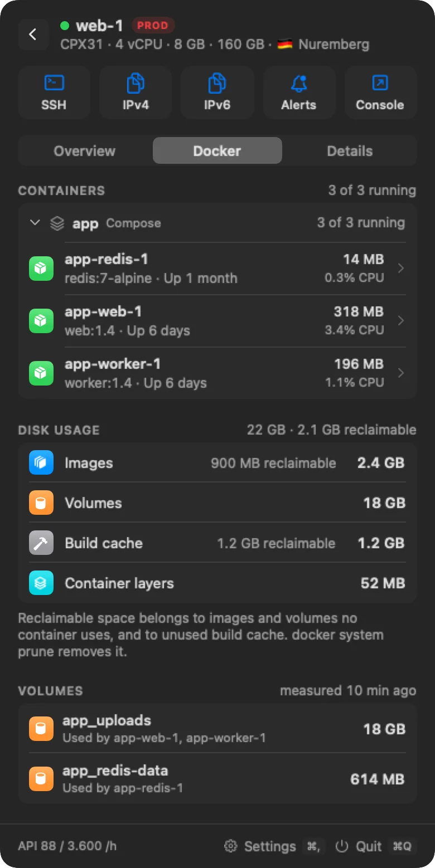The height and width of the screenshot is (868, 435).
Task: Click the app-redis-1 container name
Action: [107, 259]
